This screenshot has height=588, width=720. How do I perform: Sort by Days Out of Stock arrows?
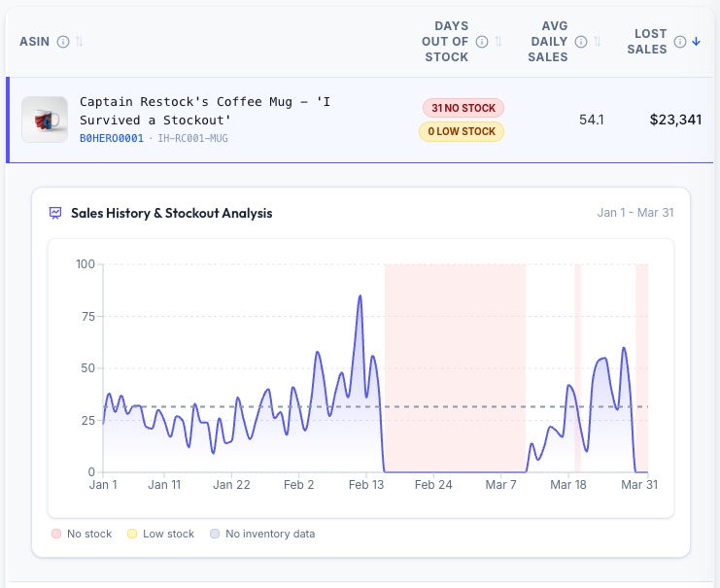tap(498, 42)
